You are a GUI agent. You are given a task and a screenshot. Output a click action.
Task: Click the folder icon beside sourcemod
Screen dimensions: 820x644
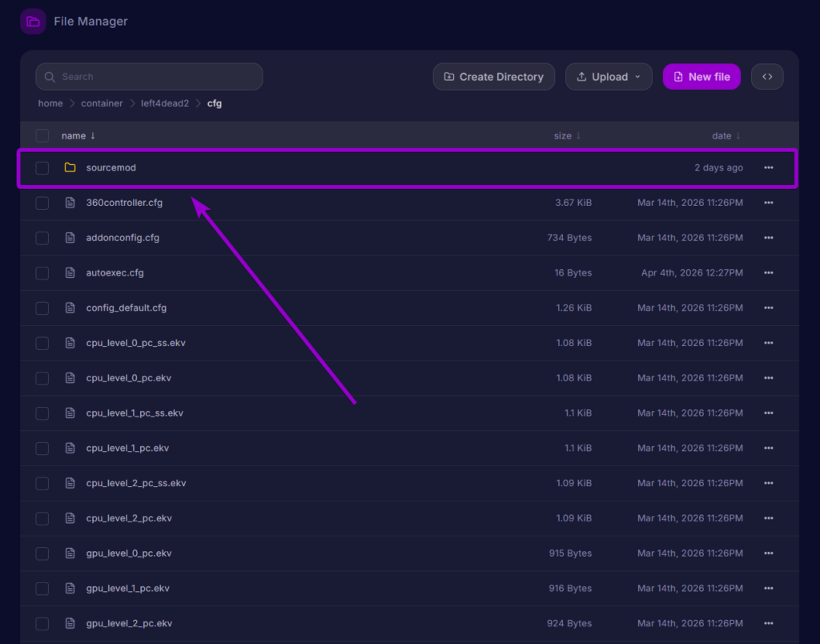coord(70,167)
